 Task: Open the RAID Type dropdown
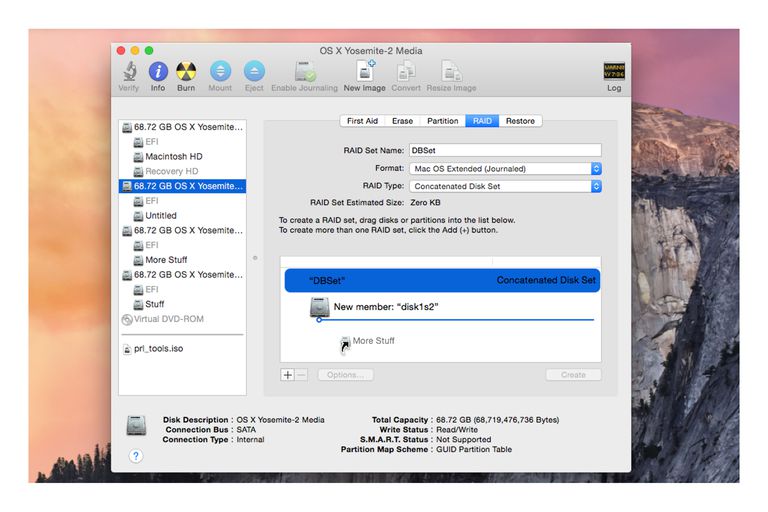(x=505, y=186)
